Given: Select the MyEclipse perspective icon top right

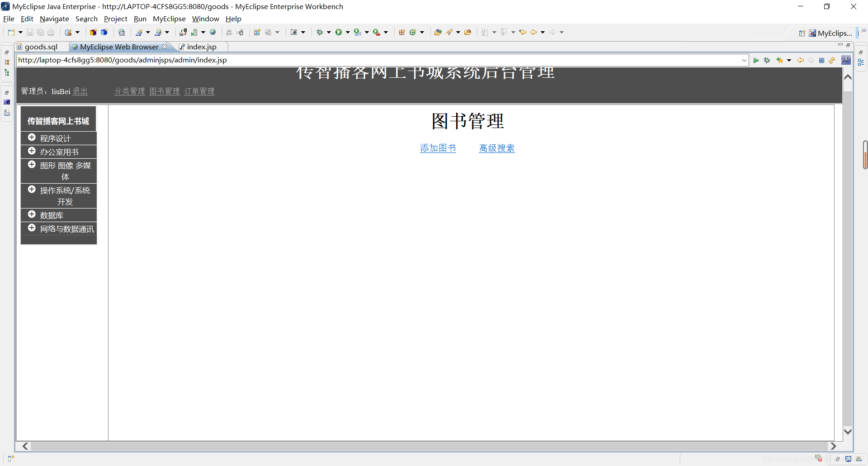Looking at the screenshot, I should point(812,33).
